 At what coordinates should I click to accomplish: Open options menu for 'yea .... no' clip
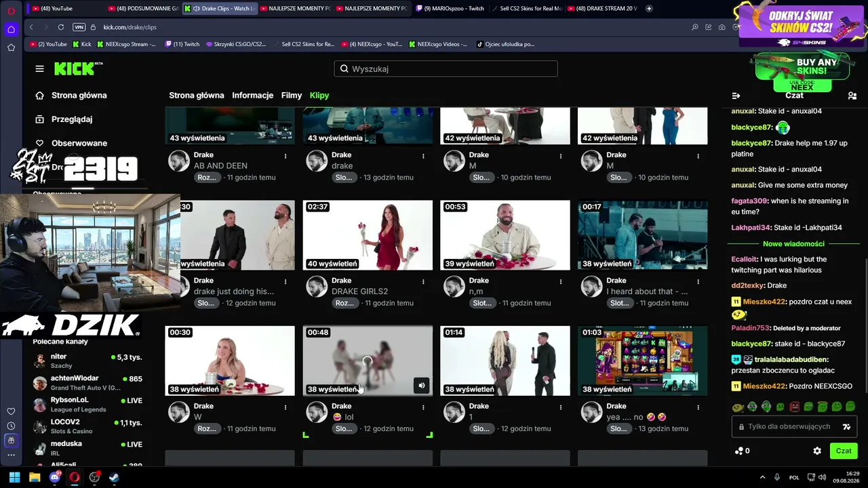point(698,407)
